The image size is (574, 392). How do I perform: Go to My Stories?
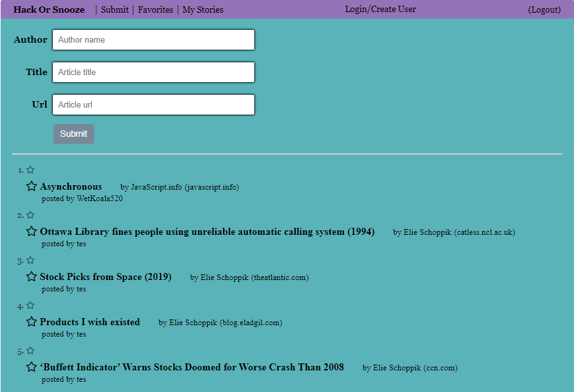click(x=203, y=10)
